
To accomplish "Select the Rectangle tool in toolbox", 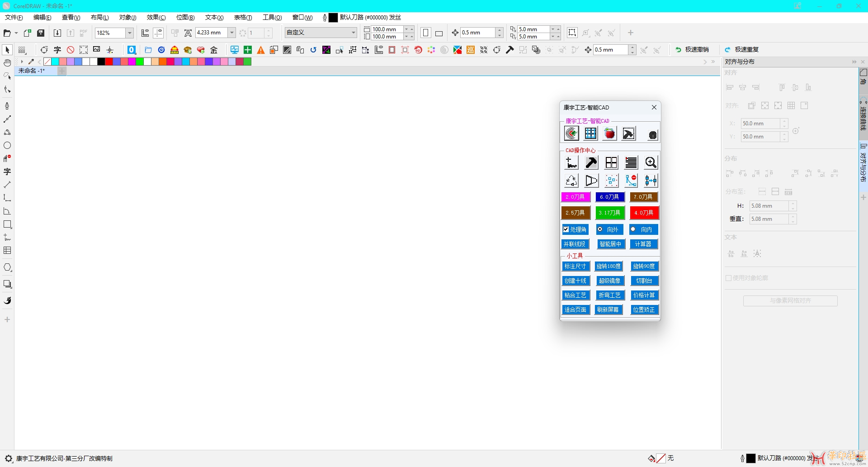I will (7, 224).
